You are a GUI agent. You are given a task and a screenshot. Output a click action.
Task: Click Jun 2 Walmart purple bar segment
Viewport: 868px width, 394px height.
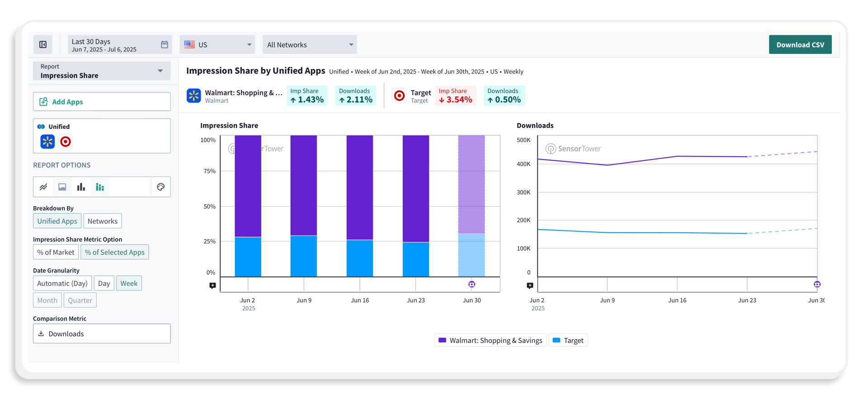point(248,186)
